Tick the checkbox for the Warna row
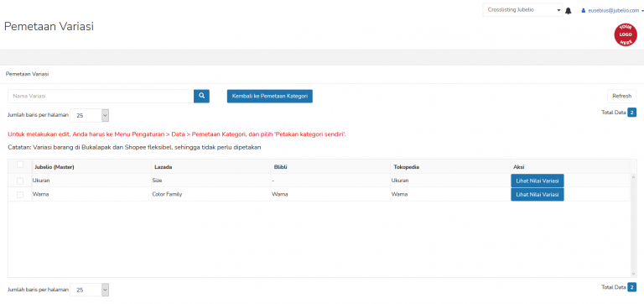644x304 pixels. 20,195
